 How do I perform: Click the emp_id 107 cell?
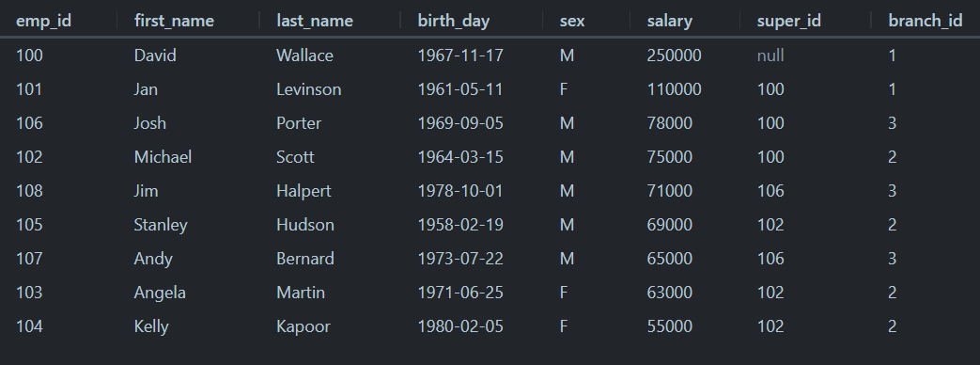pos(29,259)
